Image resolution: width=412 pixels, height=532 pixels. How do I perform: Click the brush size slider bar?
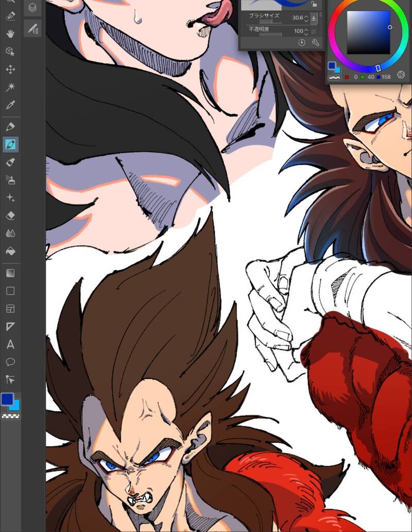[270, 22]
